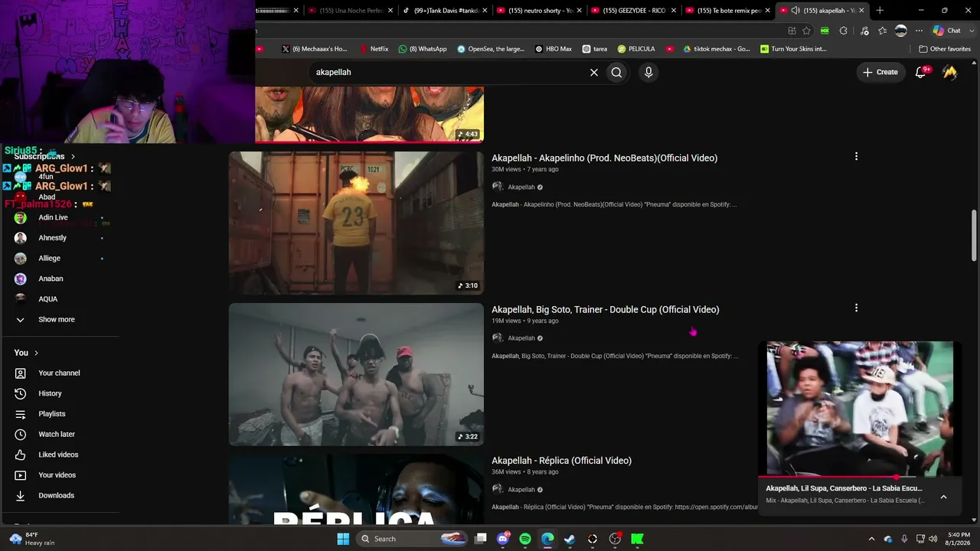The height and width of the screenshot is (551, 980).
Task: Open YouTube notifications bell
Action: click(x=921, y=72)
